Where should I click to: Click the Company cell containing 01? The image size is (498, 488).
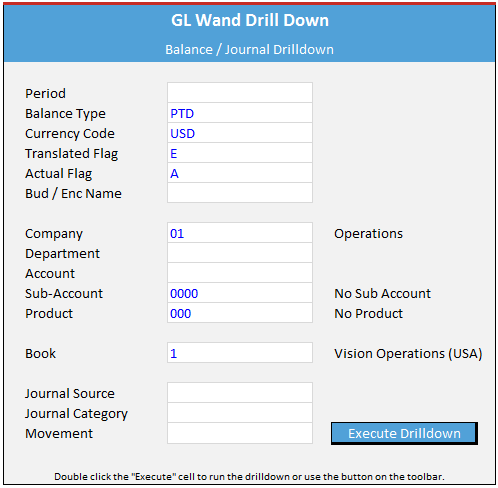pyautogui.click(x=240, y=233)
